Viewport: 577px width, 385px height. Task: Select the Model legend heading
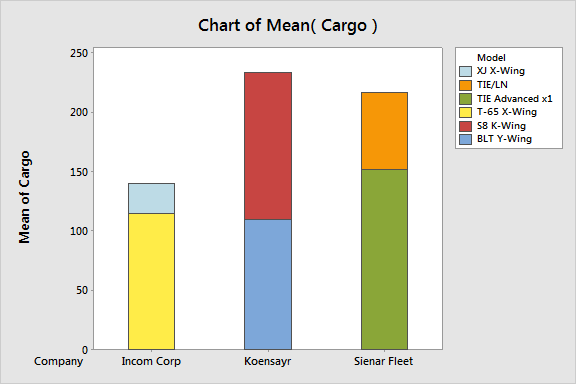point(491,58)
